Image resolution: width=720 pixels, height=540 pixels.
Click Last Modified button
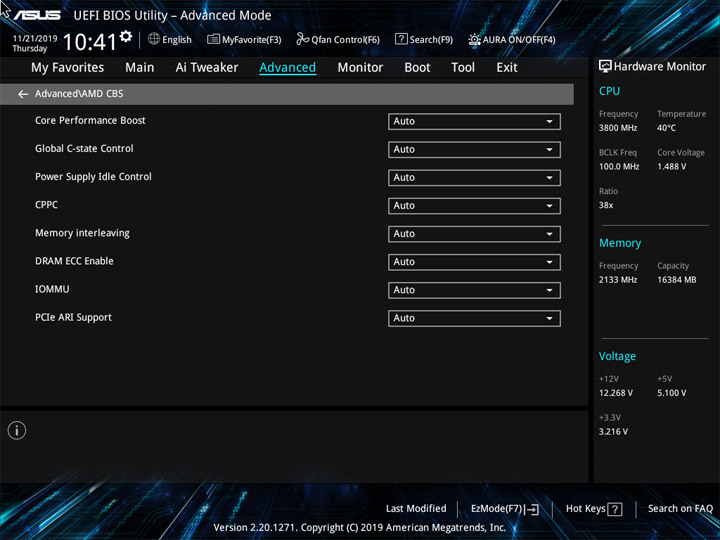(x=416, y=508)
